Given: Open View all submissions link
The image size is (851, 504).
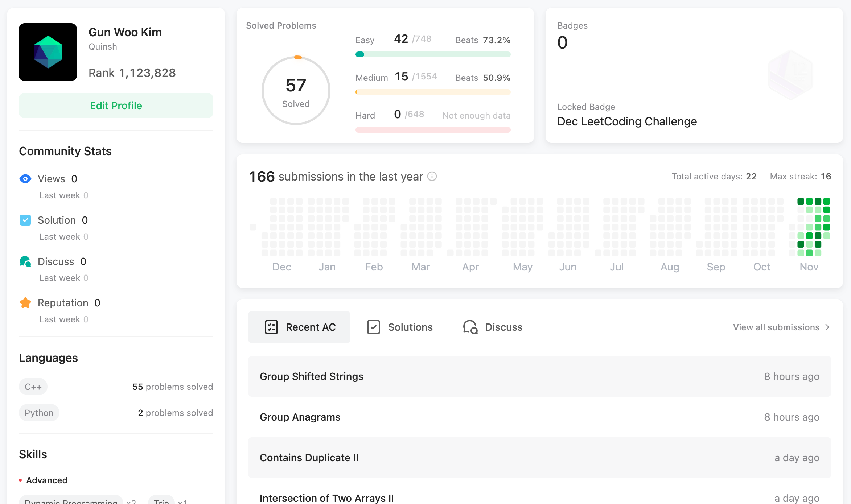Looking at the screenshot, I should pos(776,327).
